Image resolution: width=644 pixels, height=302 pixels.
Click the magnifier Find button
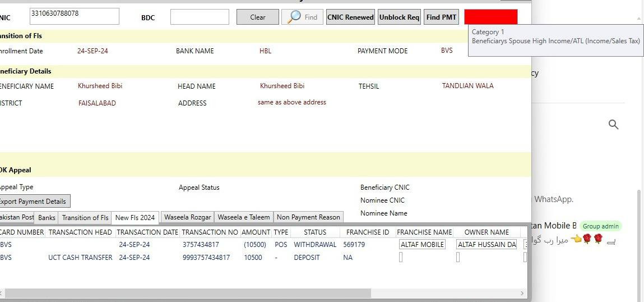303,17
